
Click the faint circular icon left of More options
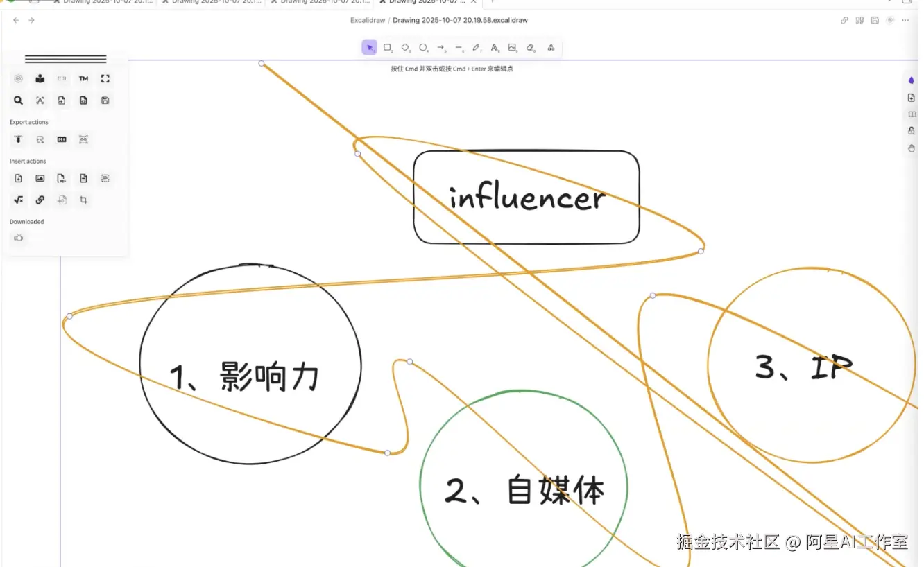(x=890, y=20)
